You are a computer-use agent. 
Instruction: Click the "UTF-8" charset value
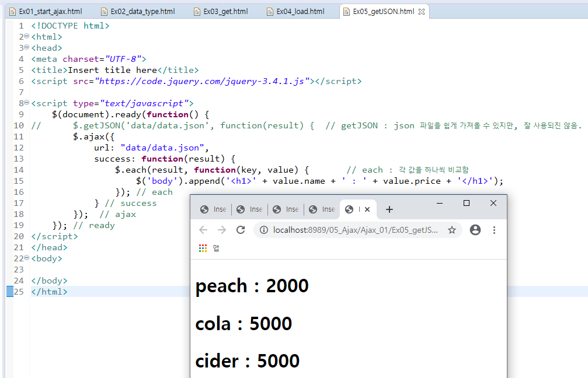pyautogui.click(x=123, y=59)
